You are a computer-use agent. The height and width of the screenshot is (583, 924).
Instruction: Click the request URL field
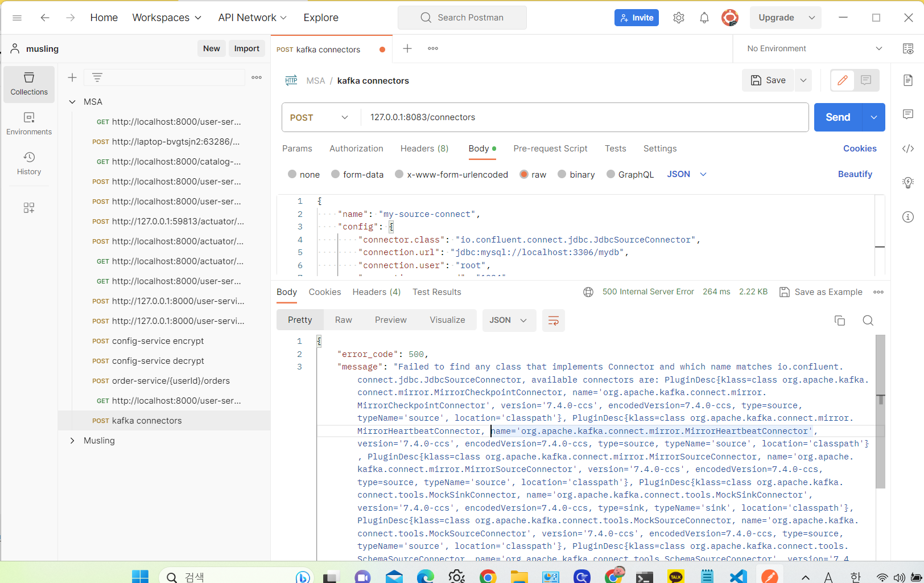pyautogui.click(x=584, y=117)
